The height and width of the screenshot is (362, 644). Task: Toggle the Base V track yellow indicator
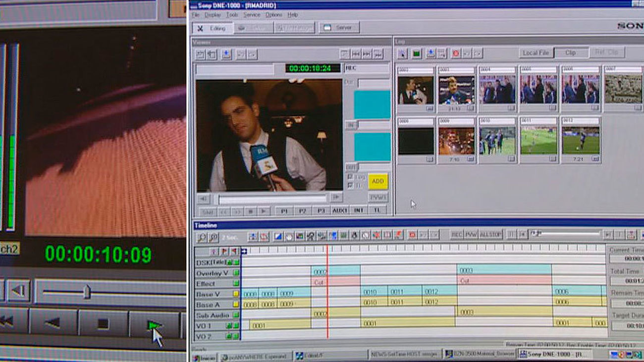(236, 294)
